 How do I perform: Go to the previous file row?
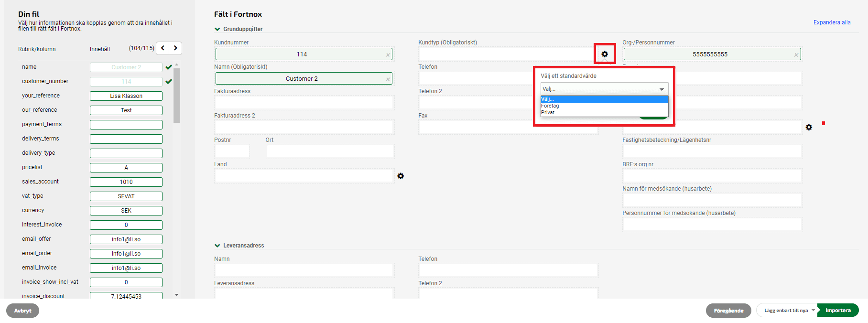click(x=163, y=48)
